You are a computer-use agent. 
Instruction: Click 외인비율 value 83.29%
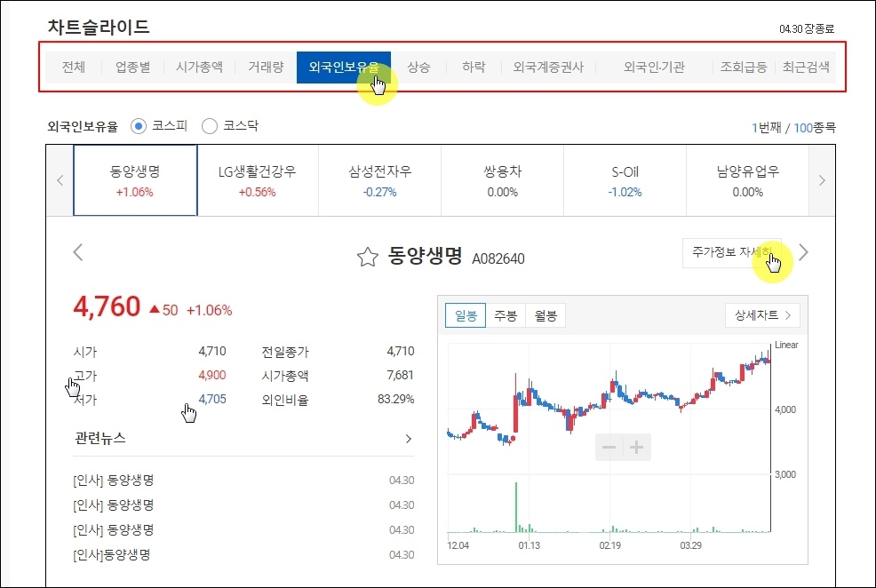[x=396, y=400]
